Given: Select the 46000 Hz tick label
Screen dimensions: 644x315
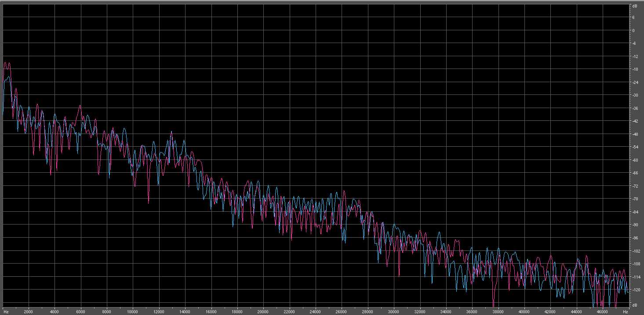Looking at the screenshot, I should tap(602, 311).
